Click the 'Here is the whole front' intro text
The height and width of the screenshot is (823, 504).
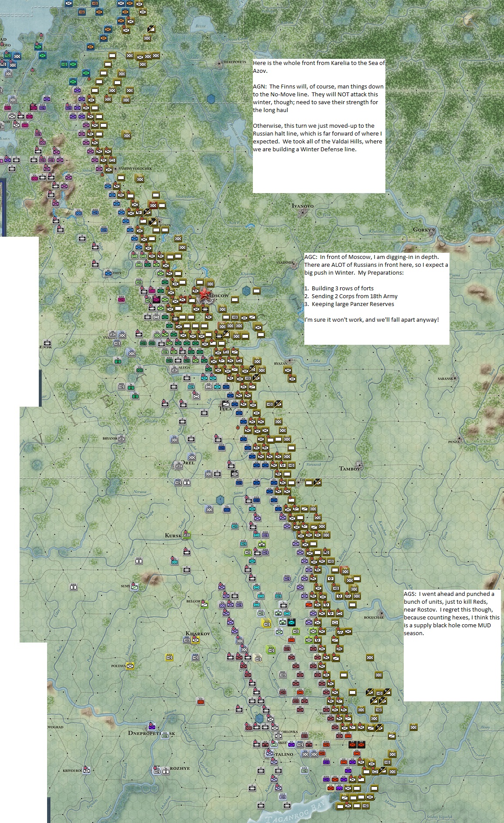coord(319,67)
